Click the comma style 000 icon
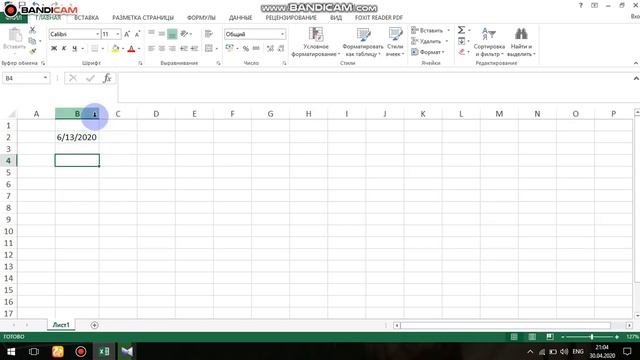The image size is (640, 360). (256, 49)
